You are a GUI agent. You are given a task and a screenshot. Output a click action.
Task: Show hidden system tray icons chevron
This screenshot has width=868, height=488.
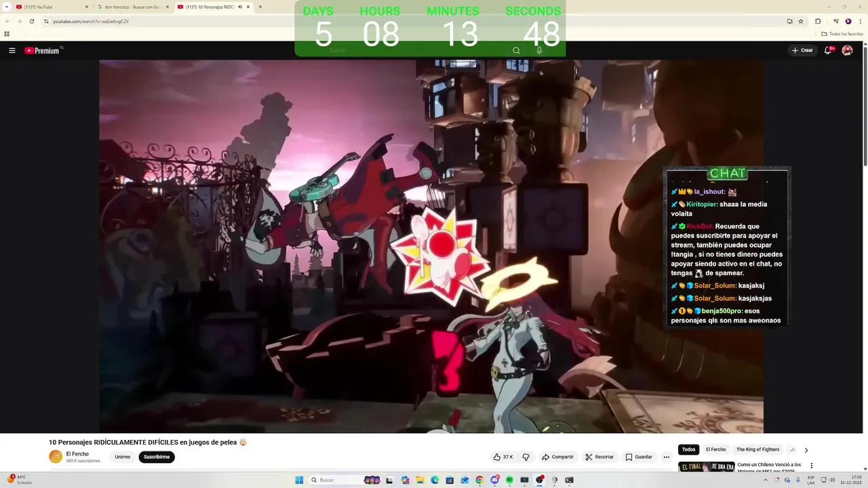point(766,480)
